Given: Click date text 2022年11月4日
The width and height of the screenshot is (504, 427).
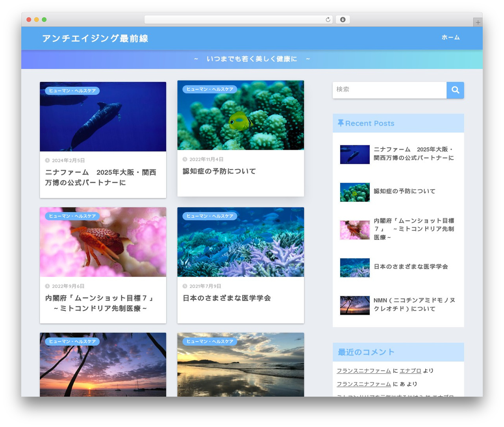Looking at the screenshot, I should (206, 159).
